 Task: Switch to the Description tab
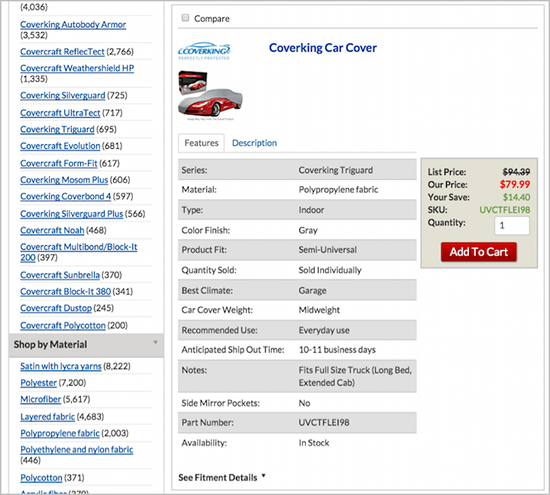[x=254, y=143]
